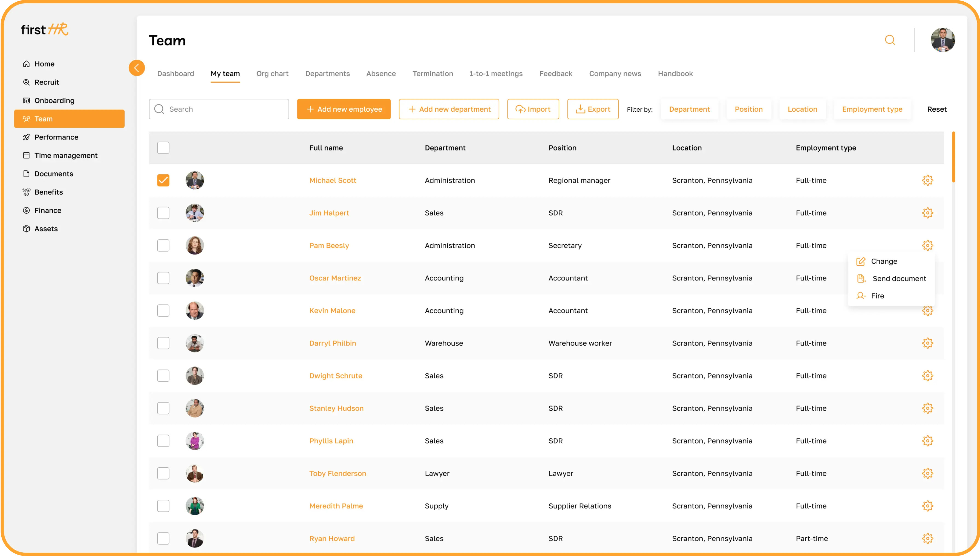Open the Company news tab

pyautogui.click(x=615, y=73)
